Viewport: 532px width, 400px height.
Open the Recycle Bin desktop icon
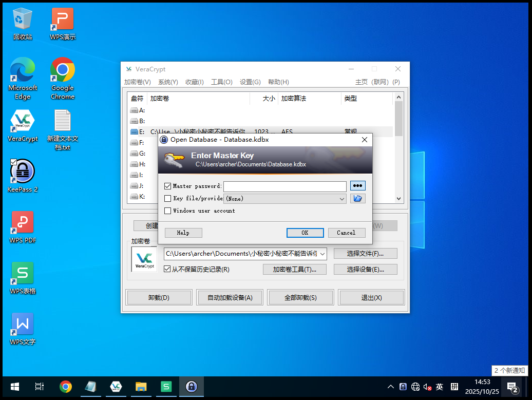(x=23, y=24)
